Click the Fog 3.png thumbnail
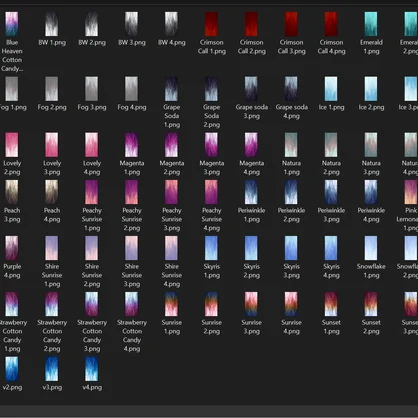Viewport: 418px width, 418px height. 92,89
